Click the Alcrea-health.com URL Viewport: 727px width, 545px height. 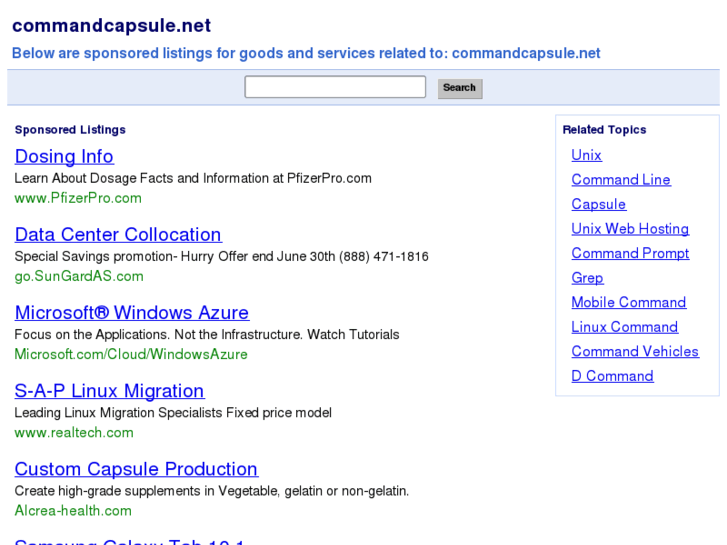point(73,511)
